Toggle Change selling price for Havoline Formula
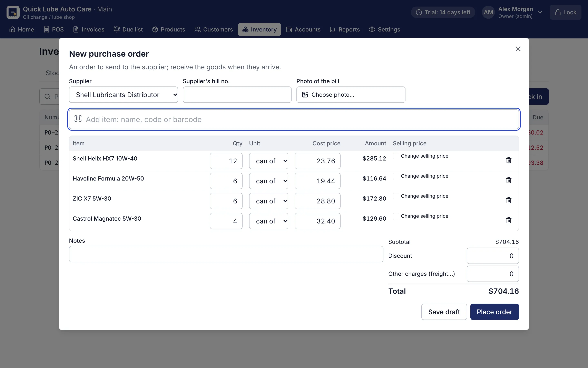The height and width of the screenshot is (368, 588). (x=396, y=176)
